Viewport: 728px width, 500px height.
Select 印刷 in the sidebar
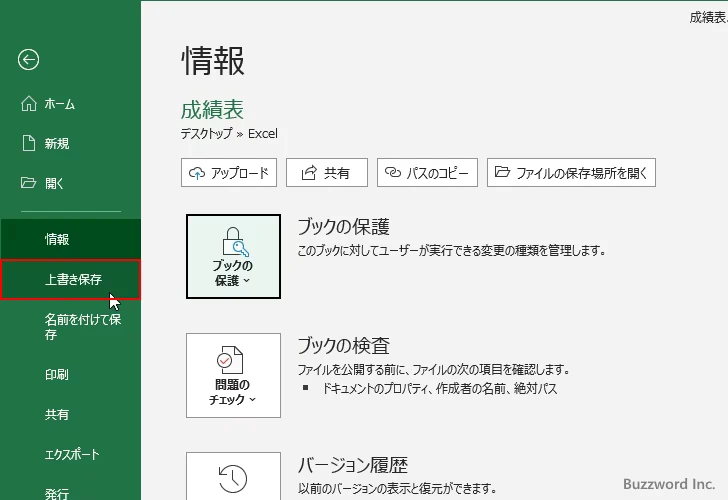[71, 374]
